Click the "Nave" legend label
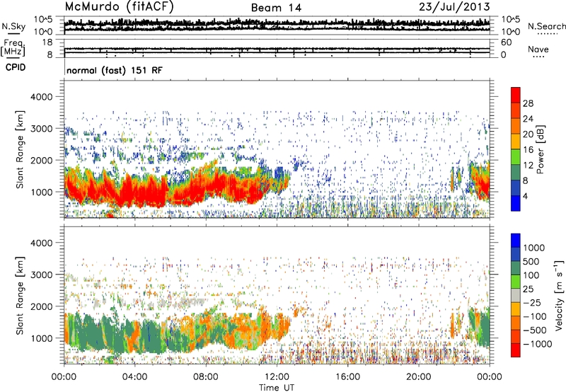The width and height of the screenshot is (566, 392). (538, 49)
